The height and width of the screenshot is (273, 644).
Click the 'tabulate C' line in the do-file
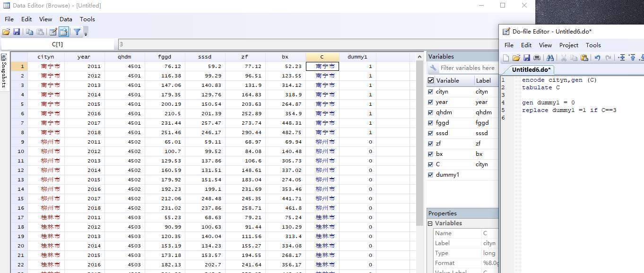540,87
